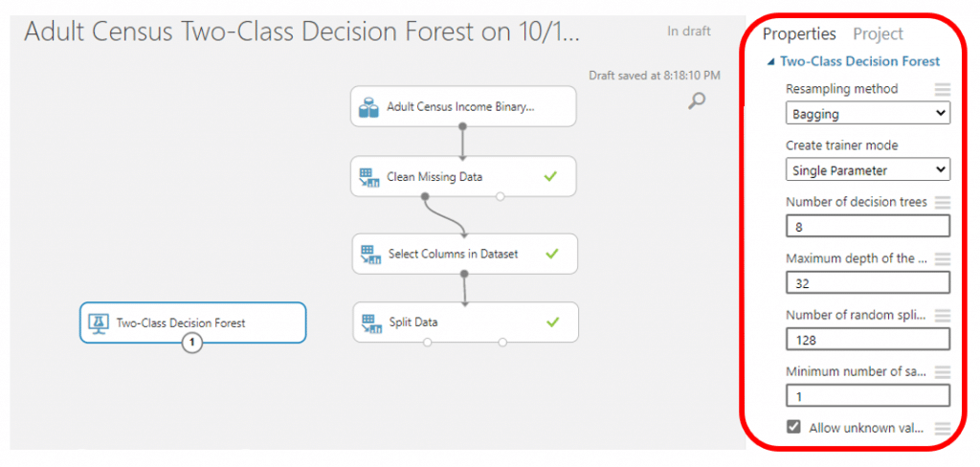Switch to the Project tab
The height and width of the screenshot is (467, 980).
(879, 33)
